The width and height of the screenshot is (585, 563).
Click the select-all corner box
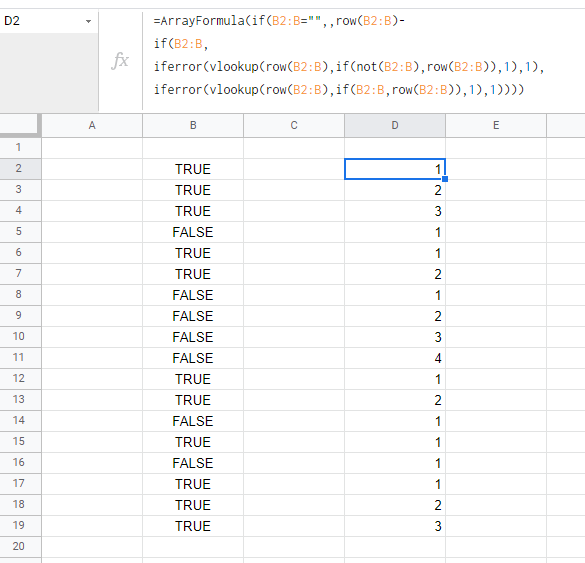coord(20,125)
